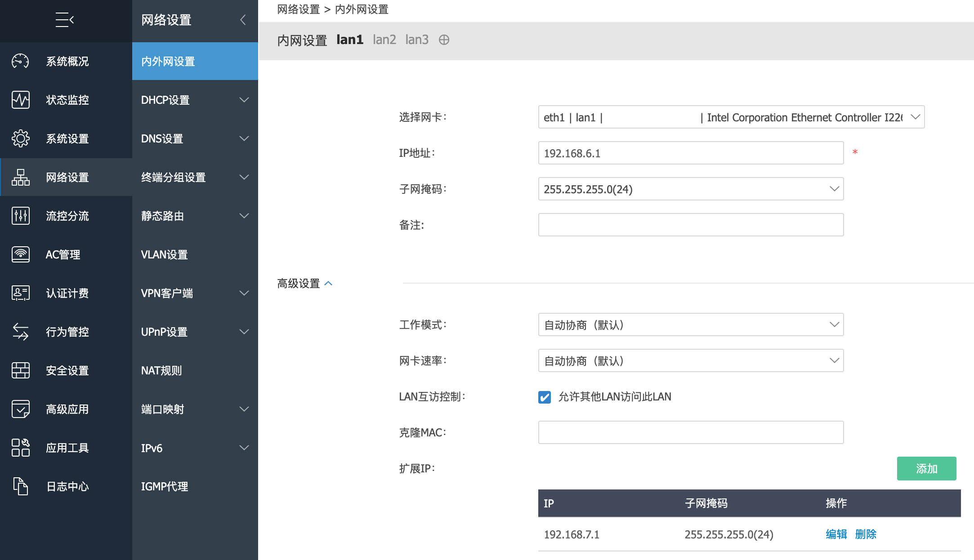The height and width of the screenshot is (560, 974).
Task: Open the 选择网卡 dropdown
Action: coord(731,117)
